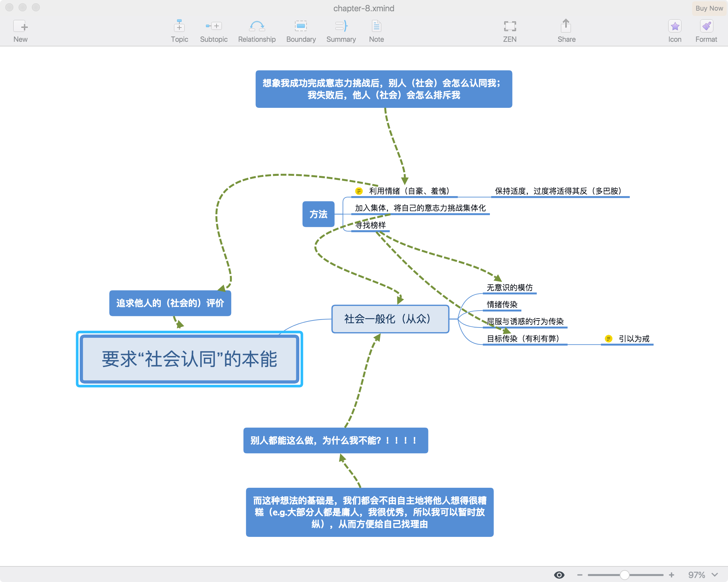Select the 社会一般化（从众） topic
The width and height of the screenshot is (728, 582).
[x=390, y=319]
